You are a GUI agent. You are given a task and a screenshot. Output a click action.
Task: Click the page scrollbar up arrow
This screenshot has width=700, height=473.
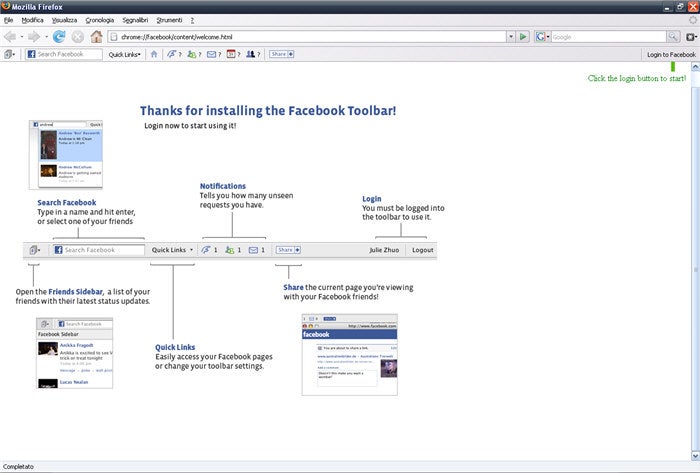pyautogui.click(x=695, y=67)
